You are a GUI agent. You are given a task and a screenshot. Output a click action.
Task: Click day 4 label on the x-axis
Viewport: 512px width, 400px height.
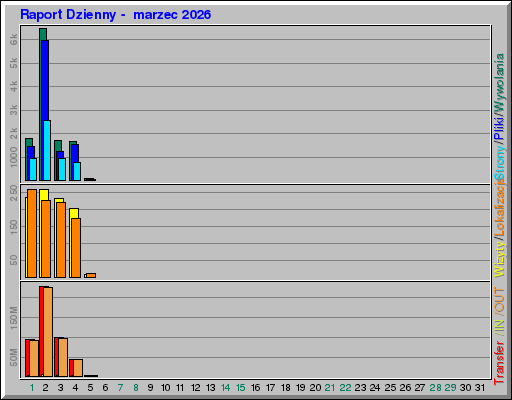click(75, 388)
